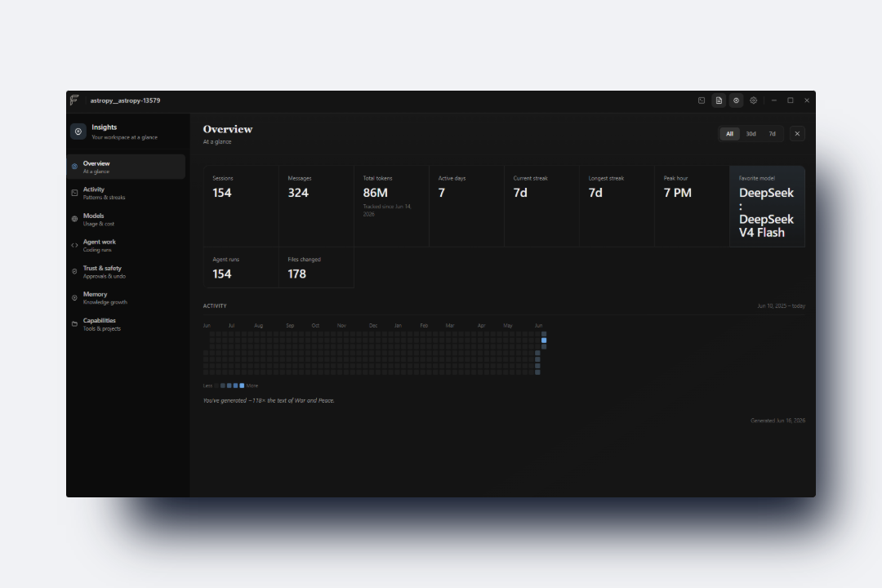Image resolution: width=882 pixels, height=588 pixels.
Task: Minimize the application window
Action: [774, 100]
